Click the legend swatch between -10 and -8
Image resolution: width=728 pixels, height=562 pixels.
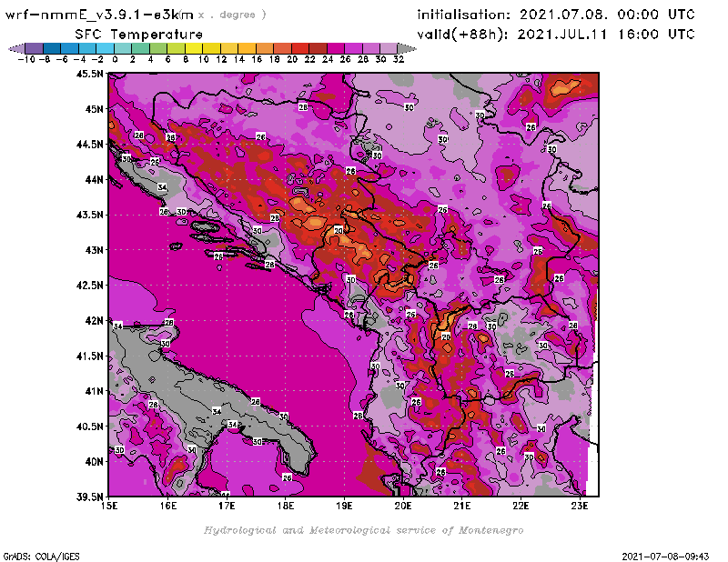pos(35,48)
